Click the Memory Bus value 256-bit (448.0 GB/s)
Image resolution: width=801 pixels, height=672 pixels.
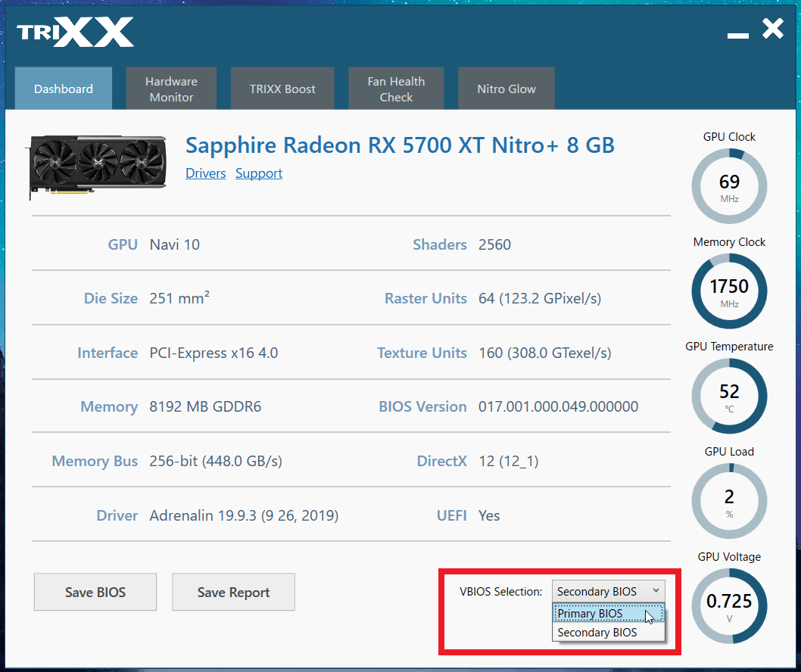(216, 461)
